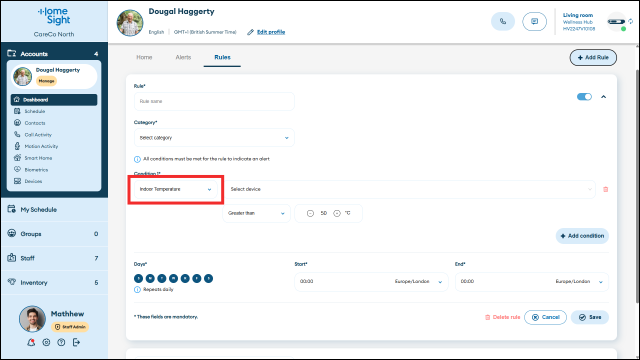Select the Rules tab
This screenshot has width=640, height=360.
pos(222,58)
